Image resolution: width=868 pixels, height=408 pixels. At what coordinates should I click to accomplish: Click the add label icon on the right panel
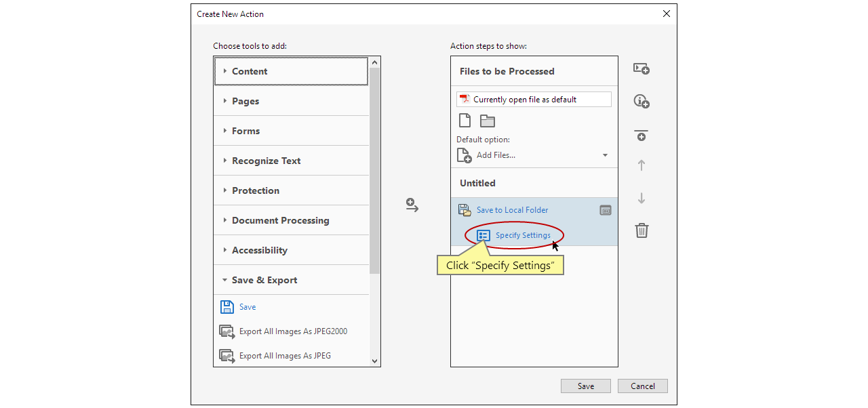coord(641,68)
